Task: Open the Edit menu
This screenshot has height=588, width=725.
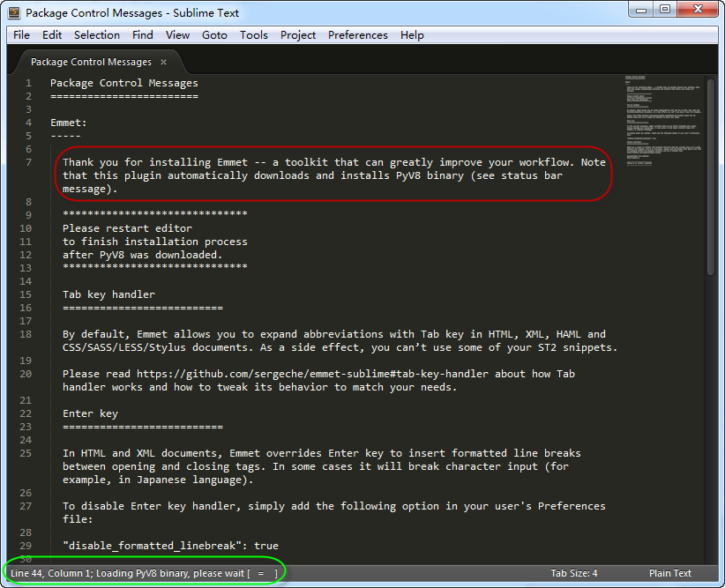Action: pyautogui.click(x=52, y=35)
